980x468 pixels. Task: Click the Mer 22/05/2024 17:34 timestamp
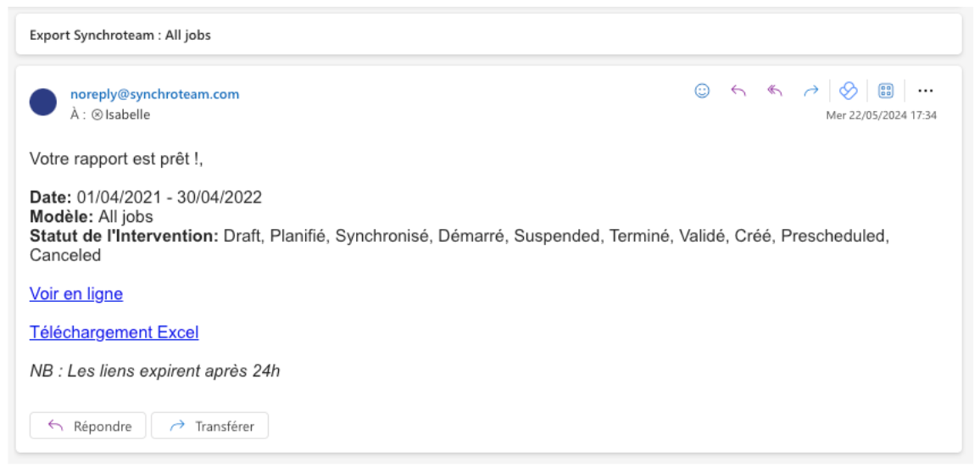click(x=882, y=115)
